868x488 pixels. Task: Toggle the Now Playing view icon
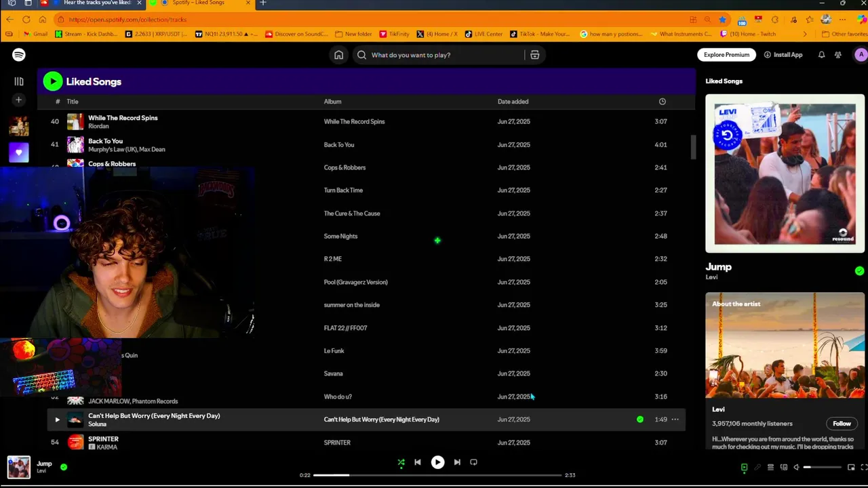pos(744,468)
